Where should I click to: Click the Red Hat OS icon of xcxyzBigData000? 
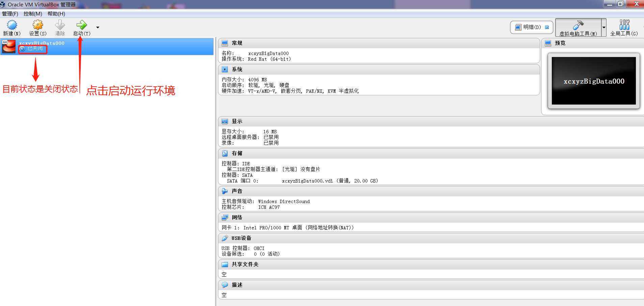pos(9,46)
